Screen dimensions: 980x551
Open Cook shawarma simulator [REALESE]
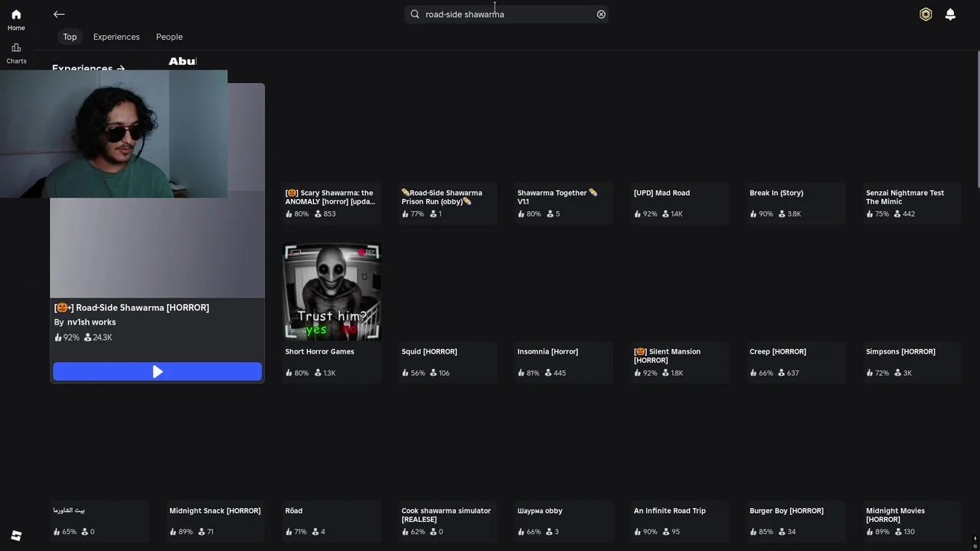(446, 515)
